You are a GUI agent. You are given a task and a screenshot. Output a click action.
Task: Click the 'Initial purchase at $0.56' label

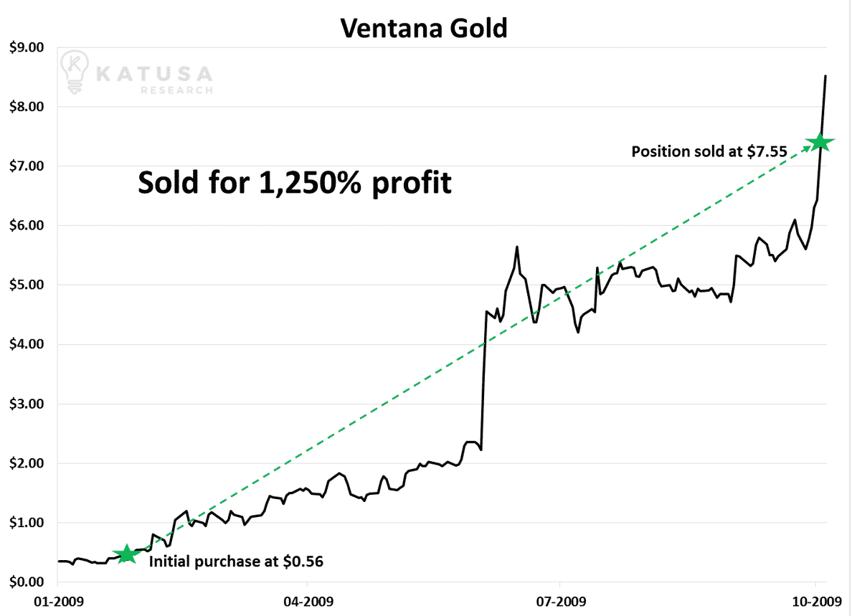[x=237, y=561]
